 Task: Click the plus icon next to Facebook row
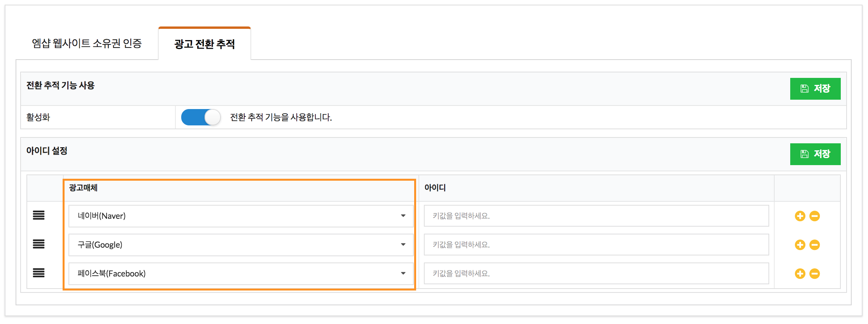tap(800, 273)
